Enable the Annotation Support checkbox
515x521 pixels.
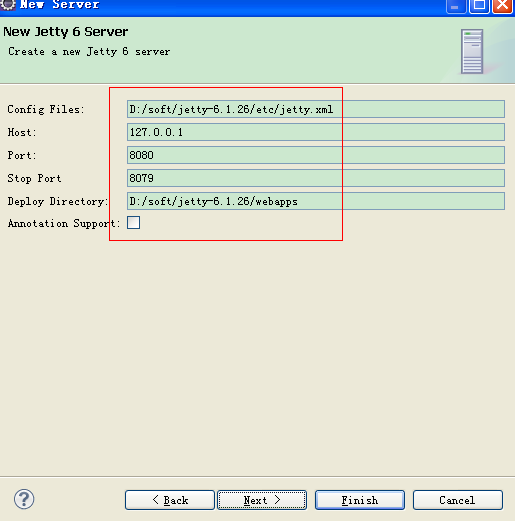[133, 222]
